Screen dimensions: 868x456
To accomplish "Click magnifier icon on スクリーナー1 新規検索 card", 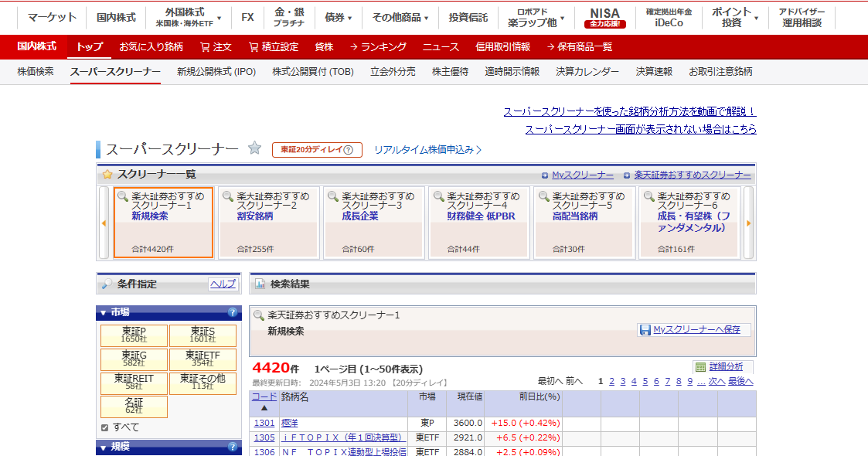I will [123, 196].
